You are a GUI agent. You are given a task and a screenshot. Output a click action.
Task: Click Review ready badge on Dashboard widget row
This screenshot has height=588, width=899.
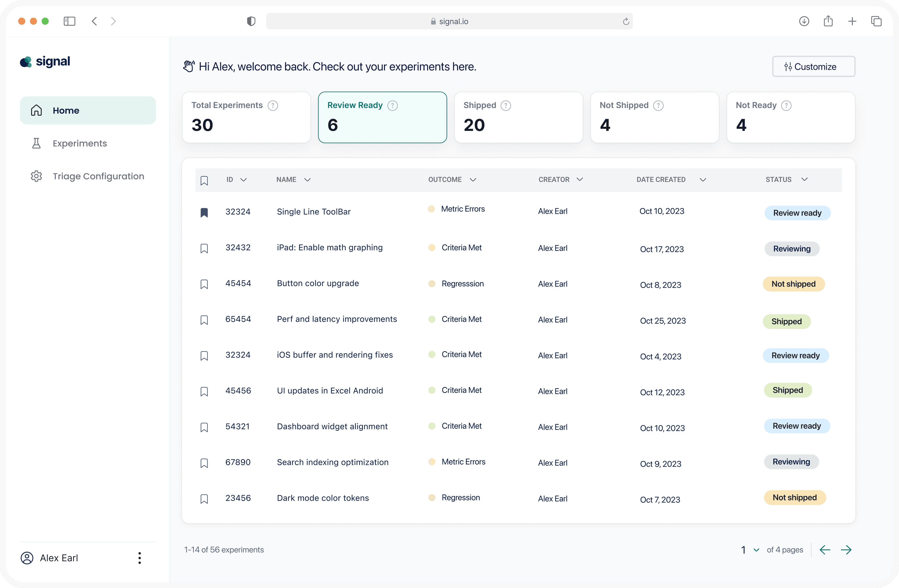click(x=797, y=426)
